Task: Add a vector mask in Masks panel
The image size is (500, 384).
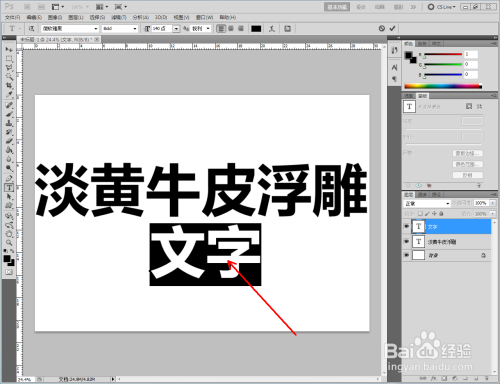Action: tap(479, 106)
